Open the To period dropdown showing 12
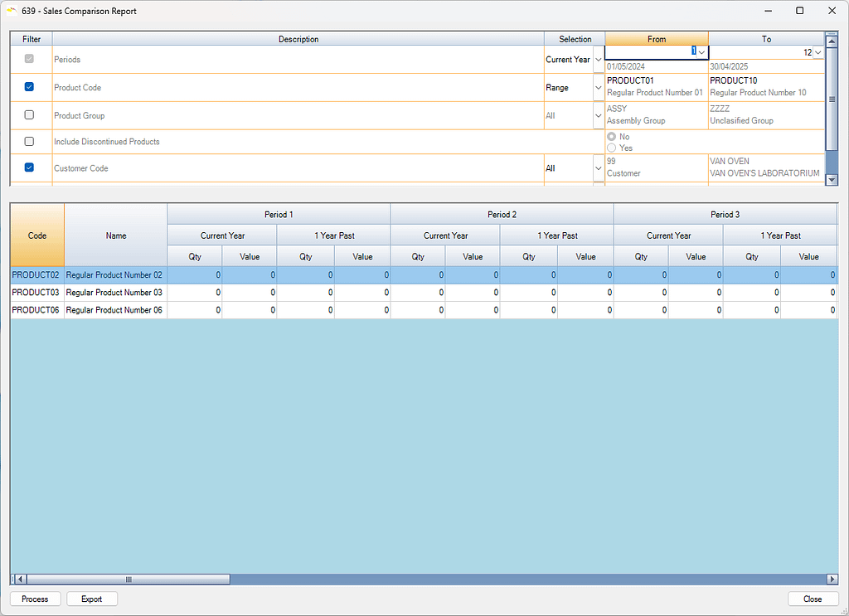This screenshot has width=849, height=616. coord(818,52)
